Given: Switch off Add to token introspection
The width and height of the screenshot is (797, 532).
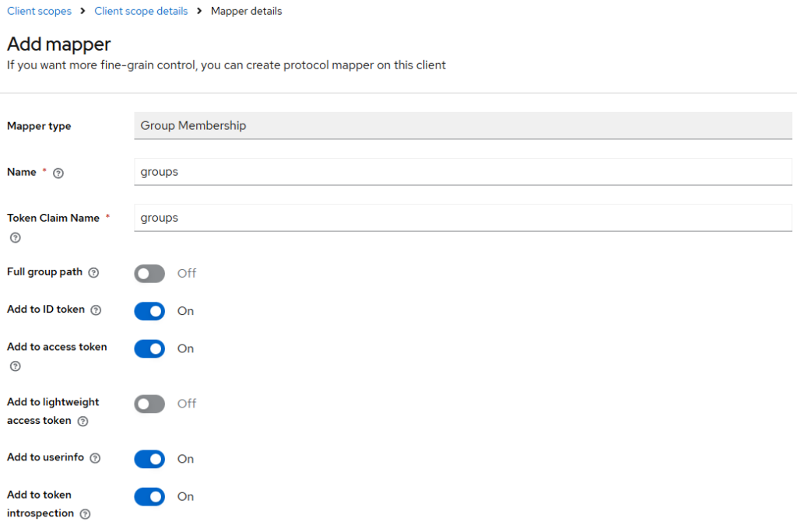Looking at the screenshot, I should (x=149, y=496).
